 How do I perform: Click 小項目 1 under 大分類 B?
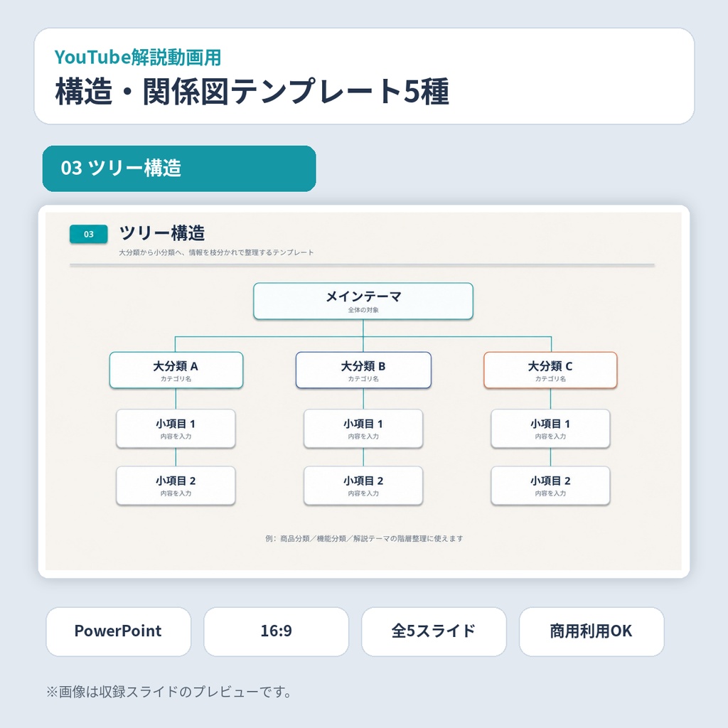click(363, 429)
